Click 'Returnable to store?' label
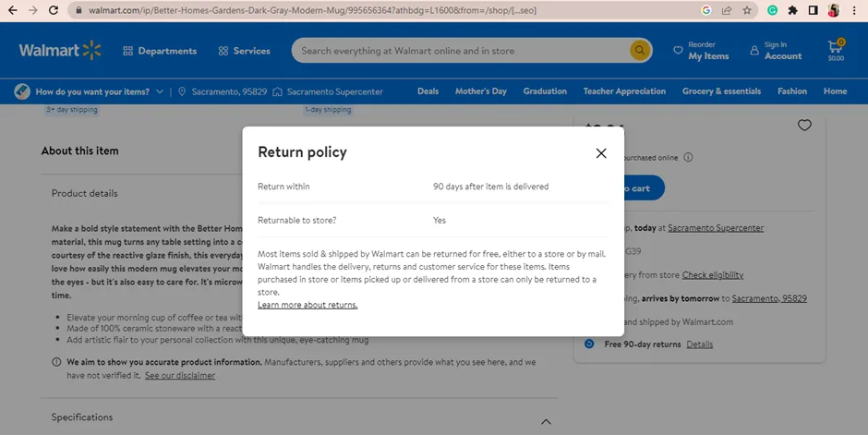 point(296,220)
